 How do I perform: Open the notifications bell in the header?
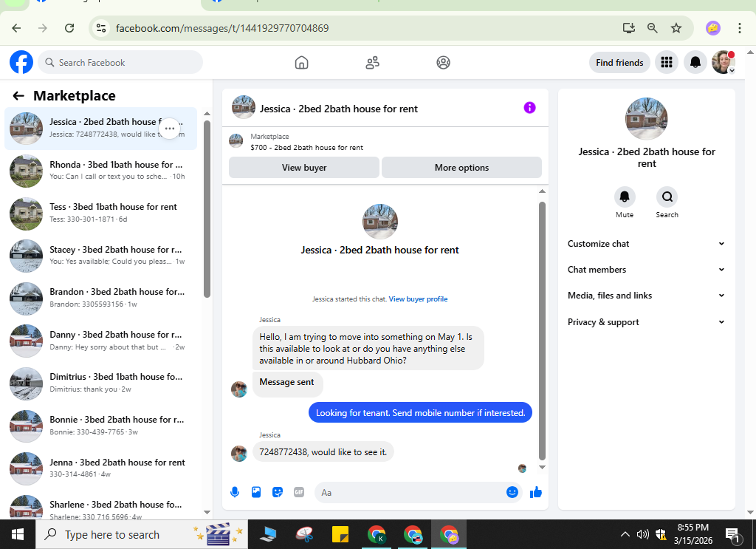pos(695,62)
